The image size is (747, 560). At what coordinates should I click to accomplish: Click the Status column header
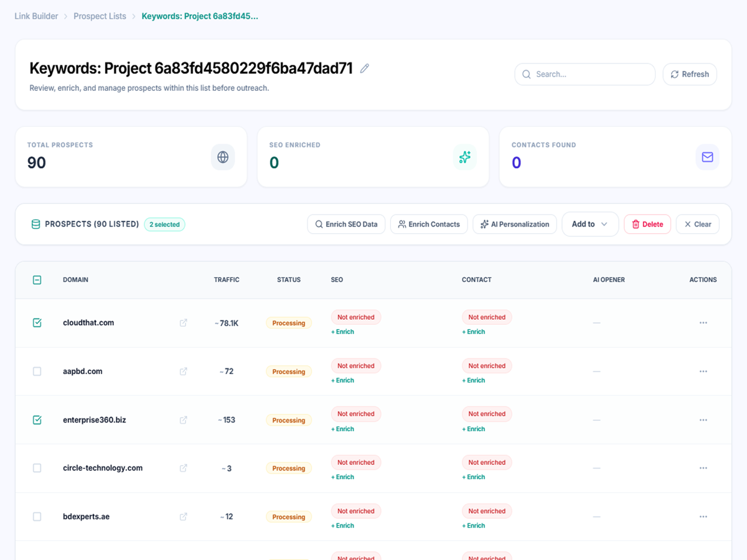[289, 280]
